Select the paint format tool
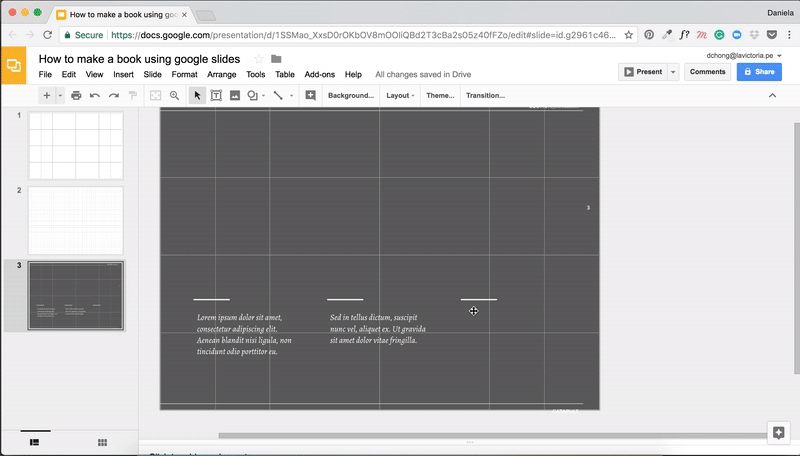The image size is (800, 456). click(133, 95)
